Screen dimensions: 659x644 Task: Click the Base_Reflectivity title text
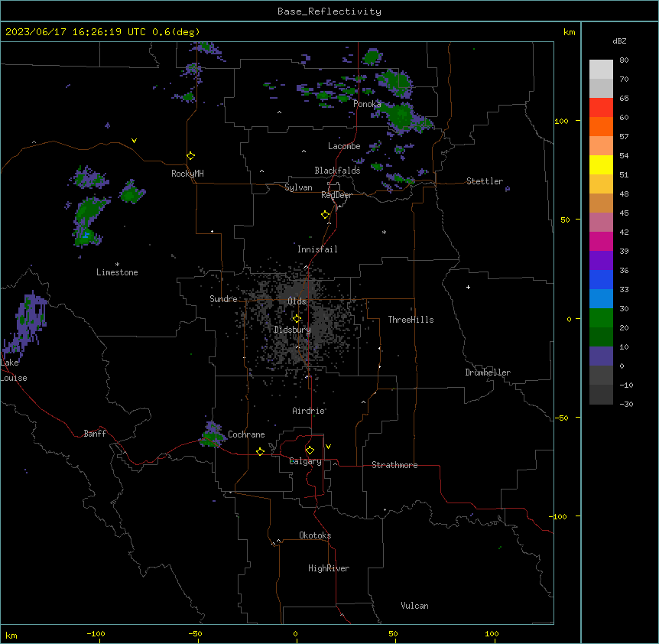click(x=329, y=11)
